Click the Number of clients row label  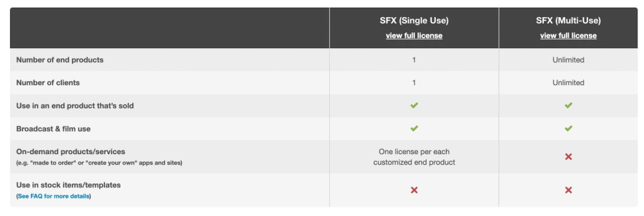[48, 83]
